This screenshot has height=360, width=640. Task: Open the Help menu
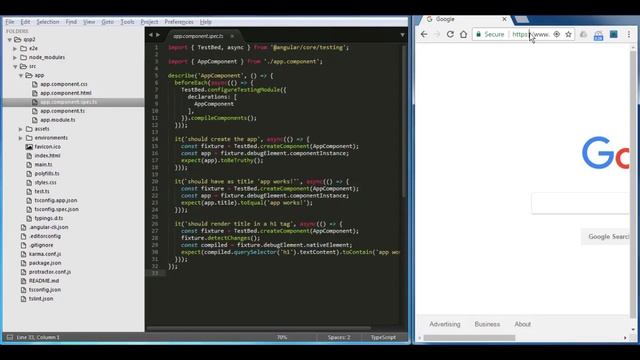pyautogui.click(x=206, y=22)
